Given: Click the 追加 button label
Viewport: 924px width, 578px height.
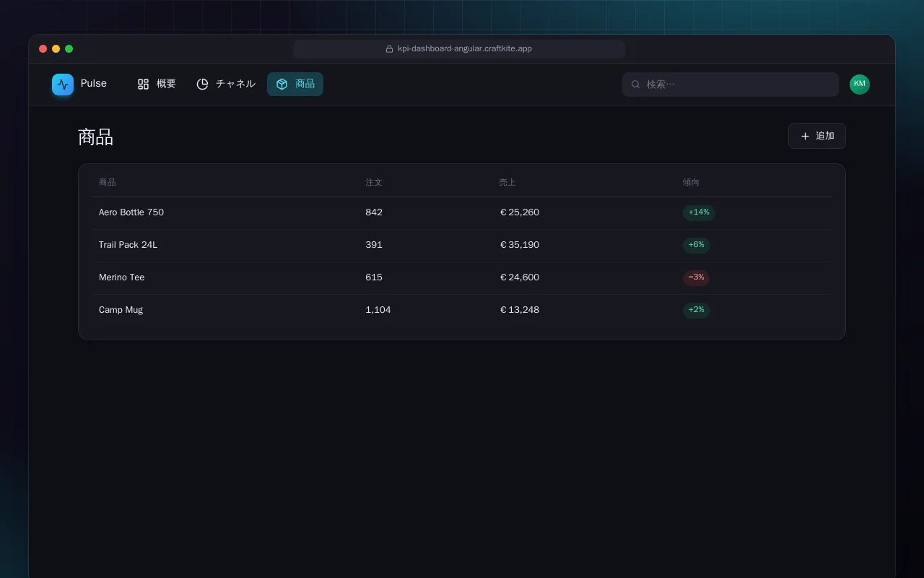Looking at the screenshot, I should 825,136.
